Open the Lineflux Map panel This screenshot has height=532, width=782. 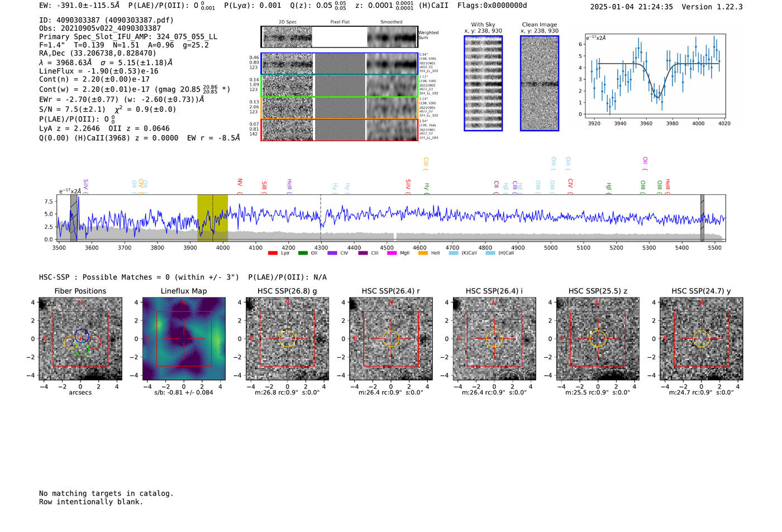click(184, 339)
